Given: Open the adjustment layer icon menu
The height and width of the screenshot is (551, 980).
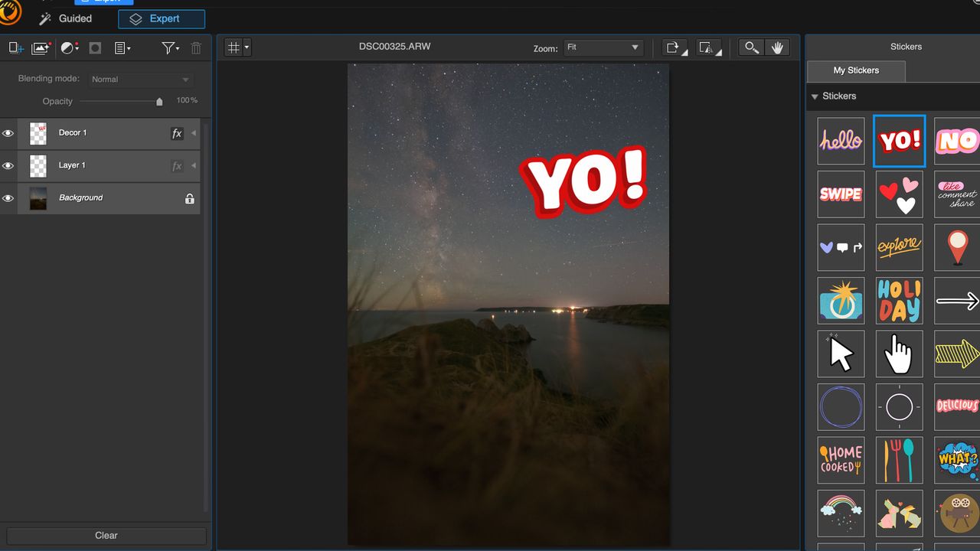Looking at the screenshot, I should coord(70,48).
